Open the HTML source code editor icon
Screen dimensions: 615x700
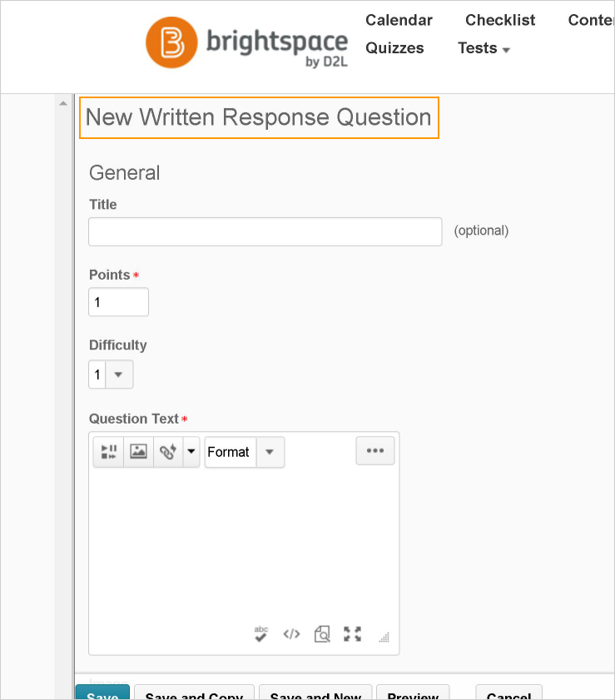(291, 634)
